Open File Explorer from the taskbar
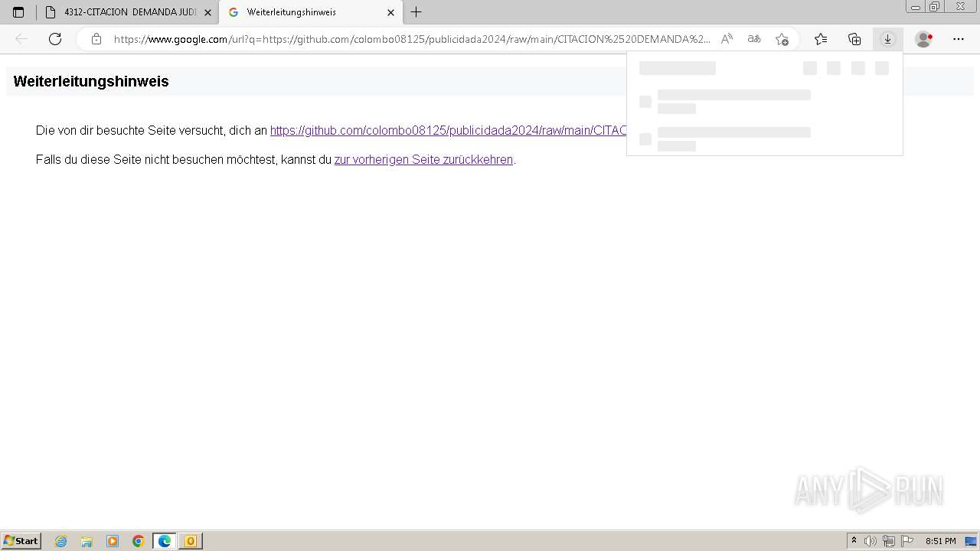Screen dimensions: 980x551 (87, 541)
